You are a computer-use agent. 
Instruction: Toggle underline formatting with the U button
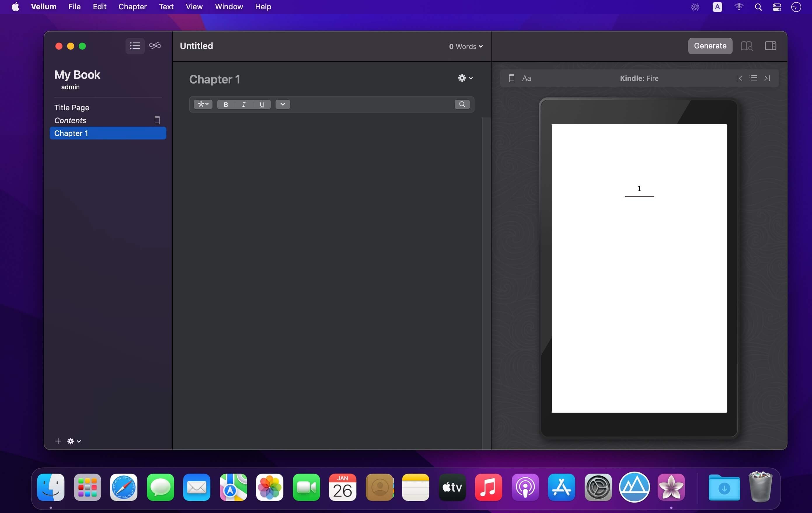[262, 104]
